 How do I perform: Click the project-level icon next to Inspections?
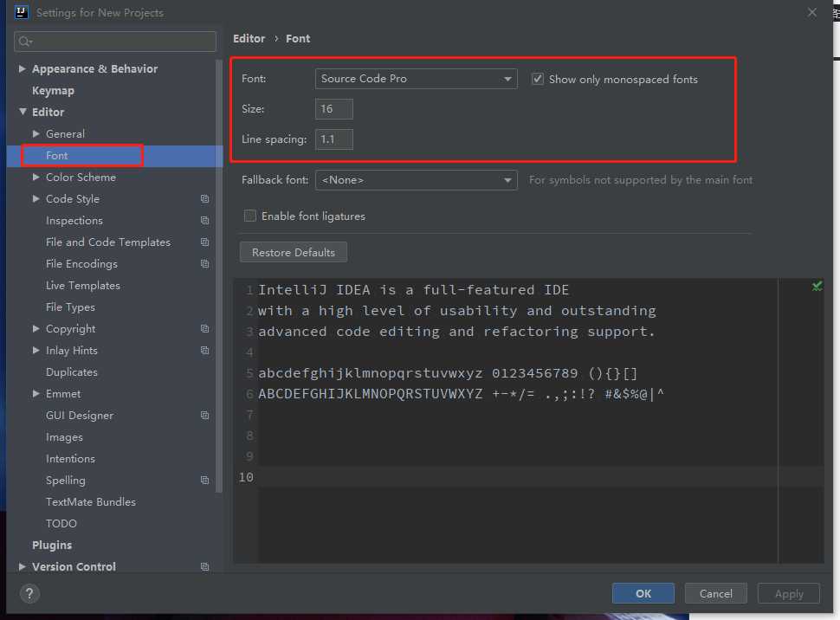coord(204,220)
